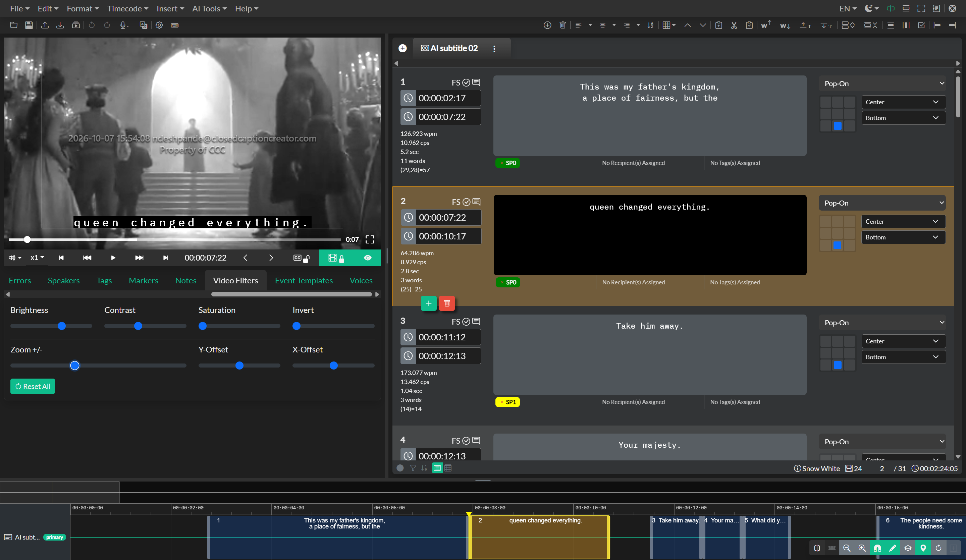Toggle the video lock film icon
966x560 pixels.
click(x=336, y=258)
